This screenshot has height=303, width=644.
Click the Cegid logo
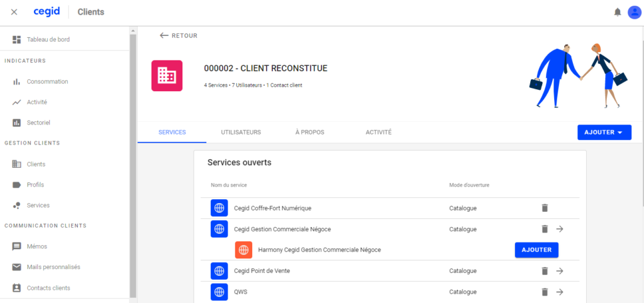[47, 11]
